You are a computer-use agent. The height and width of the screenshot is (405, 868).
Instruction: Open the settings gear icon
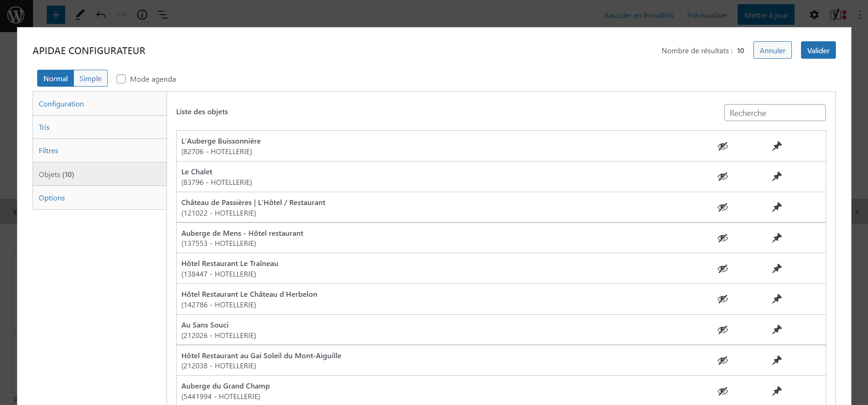(814, 15)
